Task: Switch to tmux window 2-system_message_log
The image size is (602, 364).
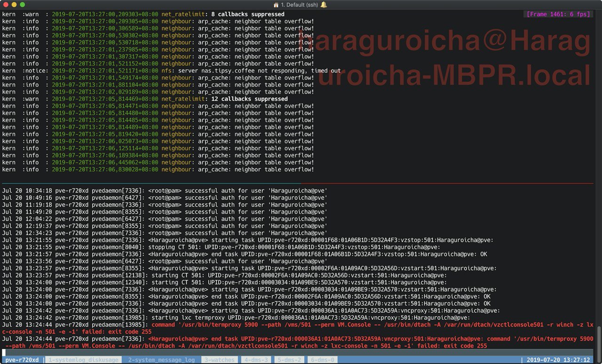Action: tap(161, 360)
